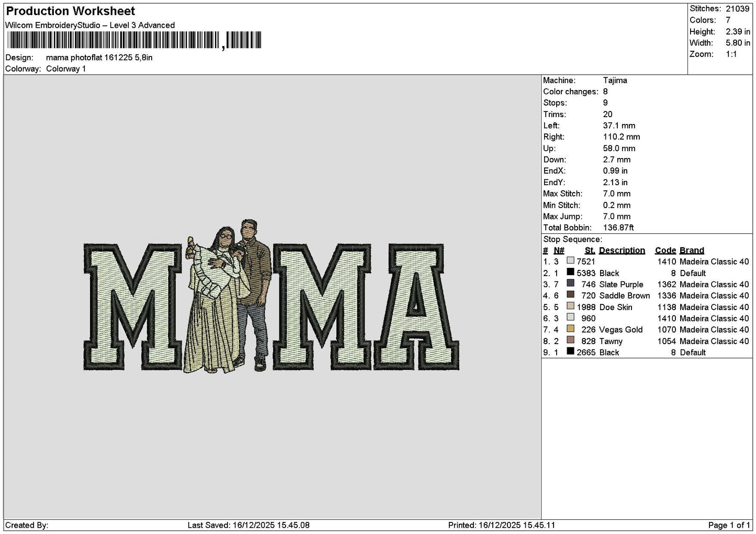Click thread code 1362 in the table
Image resolution: width=756 pixels, height=534 pixels.
click(667, 285)
